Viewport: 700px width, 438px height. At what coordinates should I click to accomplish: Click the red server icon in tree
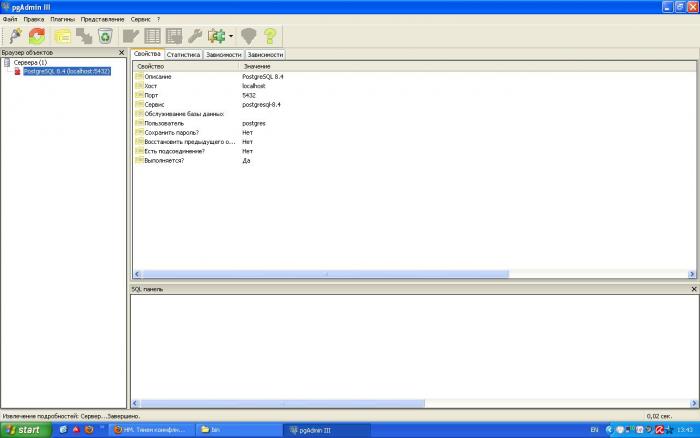17,71
